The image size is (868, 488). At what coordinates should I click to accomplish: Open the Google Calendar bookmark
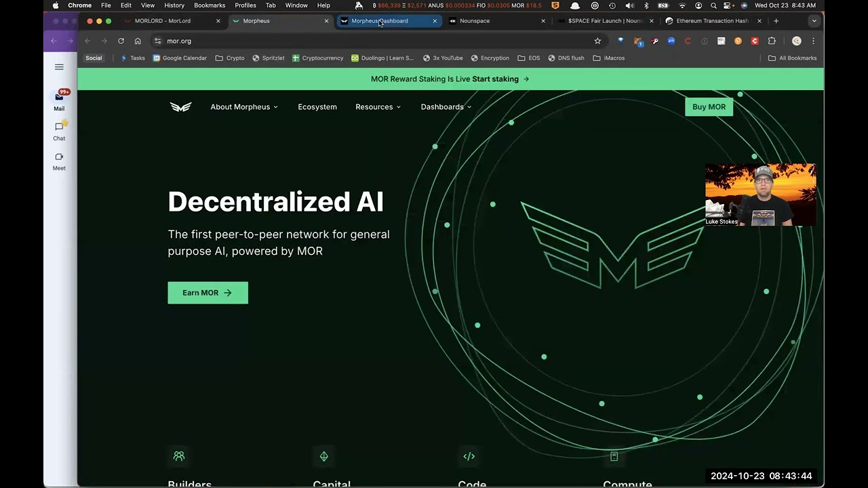tap(180, 58)
